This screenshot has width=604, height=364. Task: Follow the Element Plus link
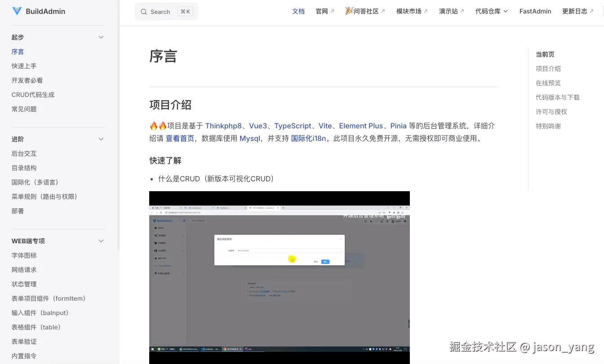click(x=361, y=126)
